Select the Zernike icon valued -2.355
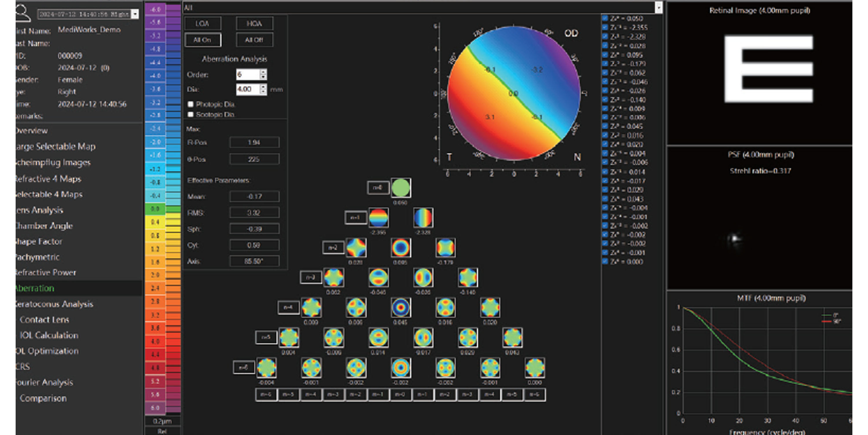This screenshot has width=868, height=435. point(378,218)
